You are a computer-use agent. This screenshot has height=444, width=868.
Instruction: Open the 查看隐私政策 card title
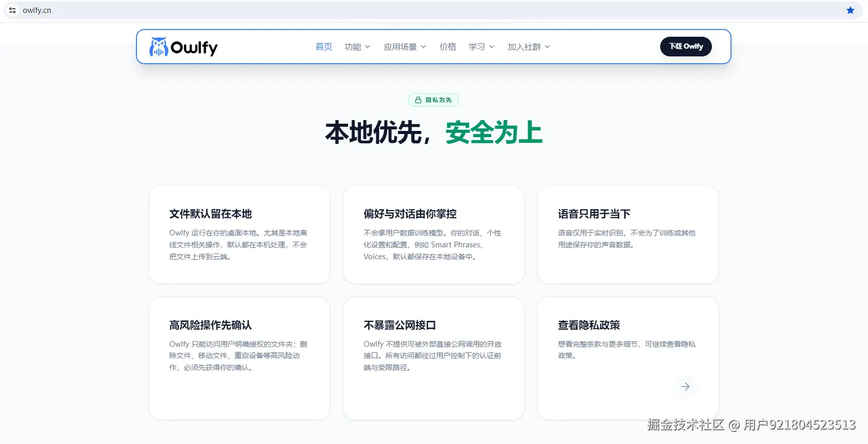[589, 325]
